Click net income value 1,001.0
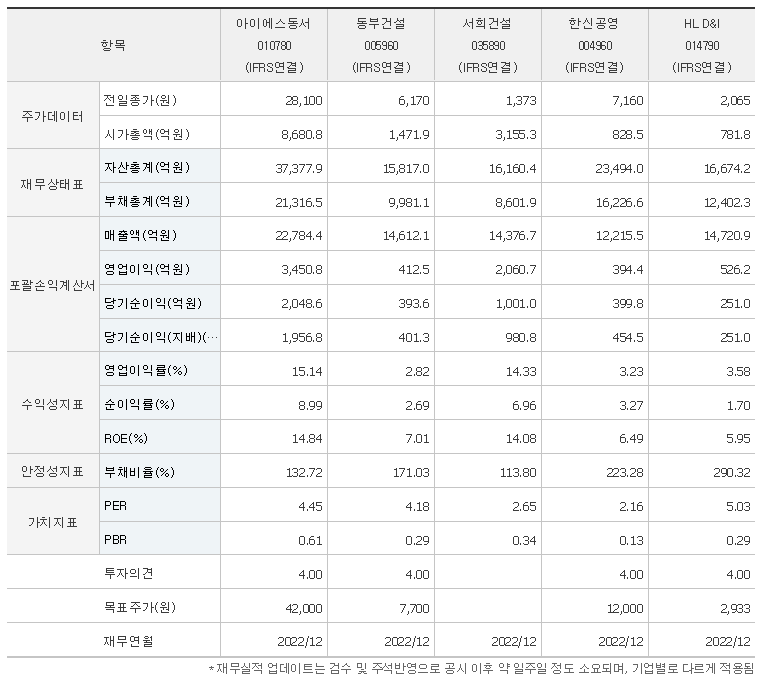This screenshot has width=766, height=677. click(x=516, y=304)
